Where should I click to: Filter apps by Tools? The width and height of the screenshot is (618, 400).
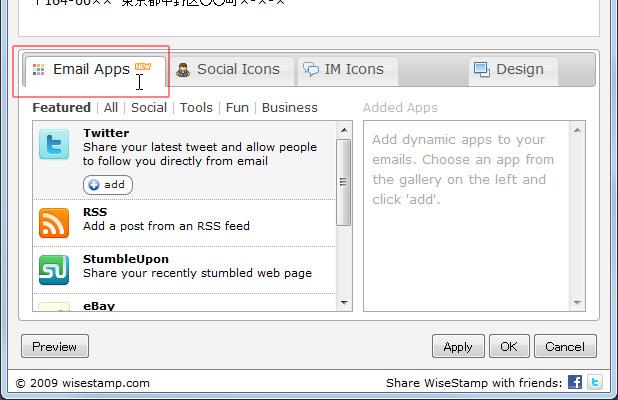click(x=196, y=108)
